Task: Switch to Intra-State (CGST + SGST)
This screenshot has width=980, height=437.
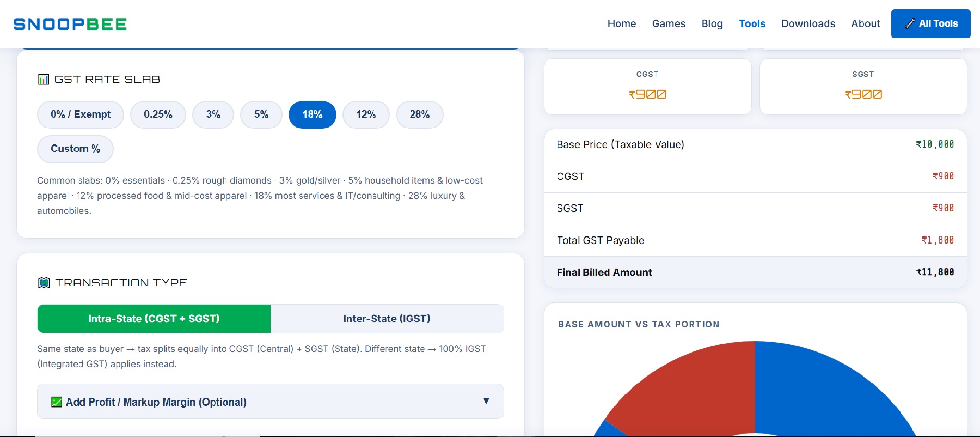Action: tap(154, 319)
